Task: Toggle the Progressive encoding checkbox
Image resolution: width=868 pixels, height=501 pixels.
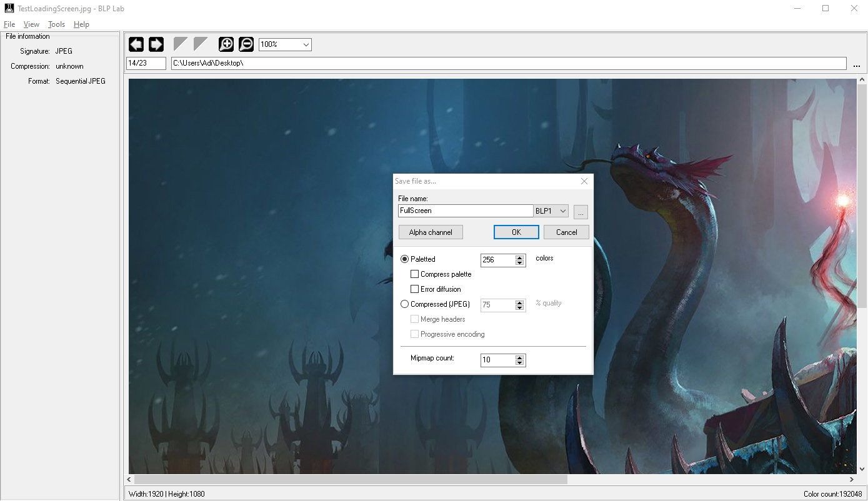Action: point(414,334)
